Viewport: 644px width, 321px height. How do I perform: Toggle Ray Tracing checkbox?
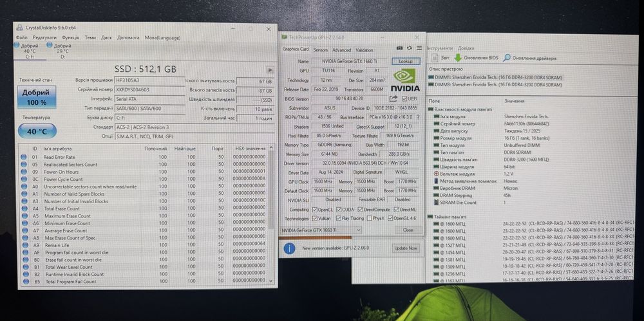point(339,218)
